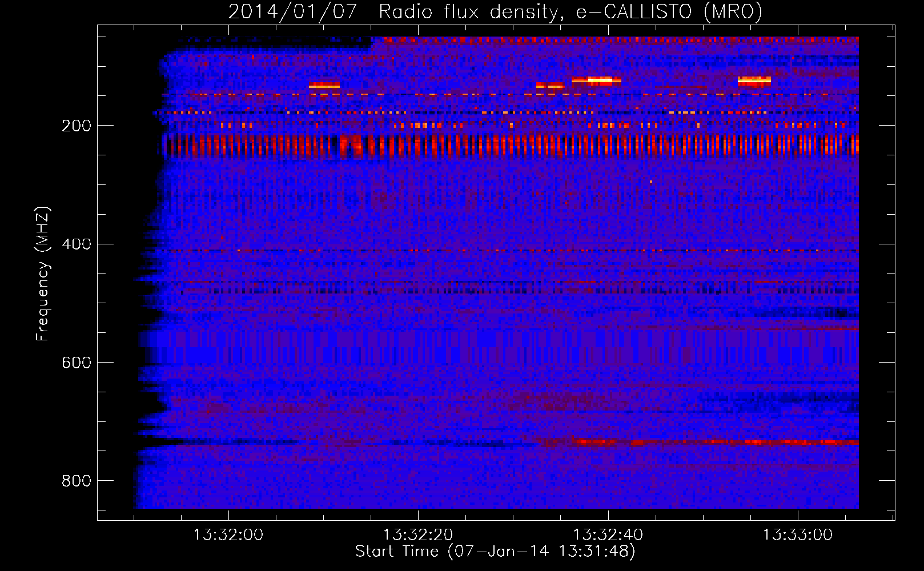This screenshot has width=924, height=571.
Task: Click the 13:32:20 time tick label
Action: [418, 535]
